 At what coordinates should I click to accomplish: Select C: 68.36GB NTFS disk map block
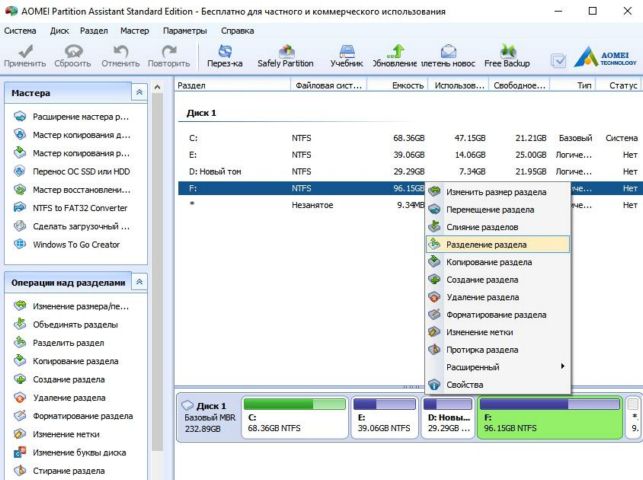coord(295,417)
